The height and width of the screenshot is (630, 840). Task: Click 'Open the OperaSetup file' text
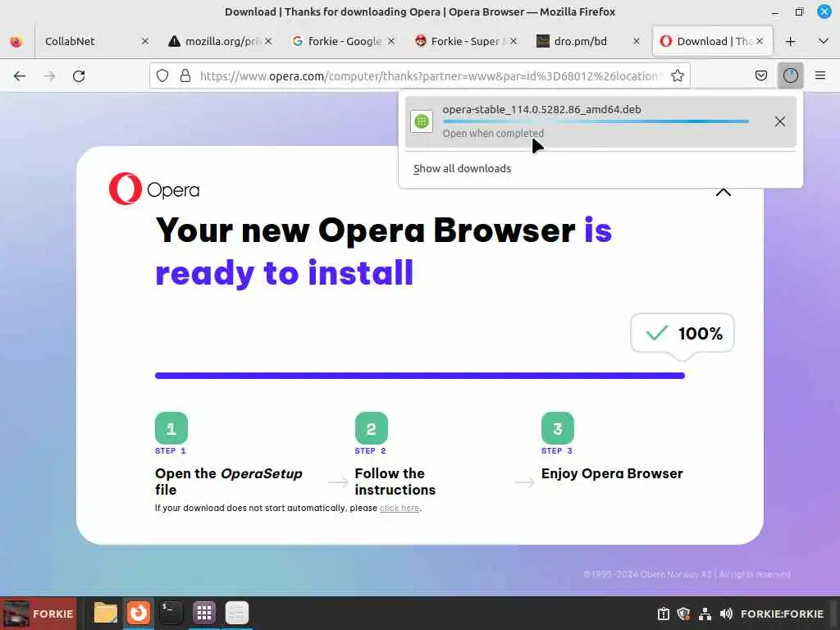(x=228, y=481)
